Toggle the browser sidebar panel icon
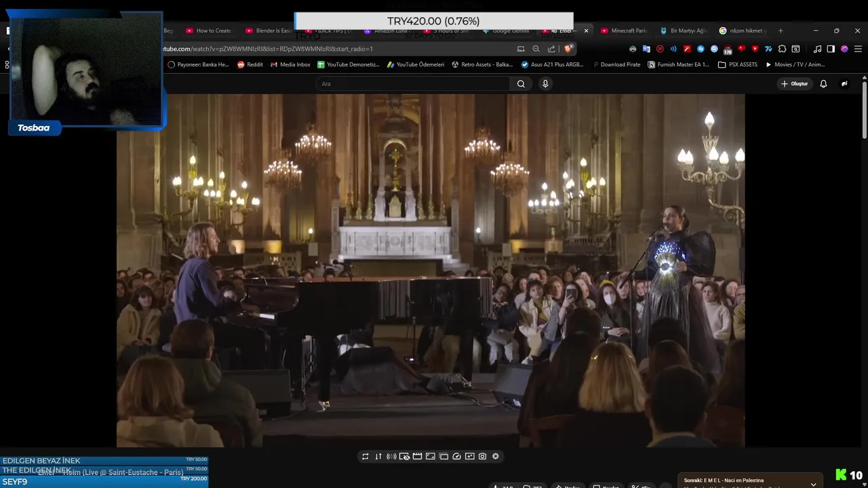This screenshot has height=488, width=868. [x=831, y=49]
